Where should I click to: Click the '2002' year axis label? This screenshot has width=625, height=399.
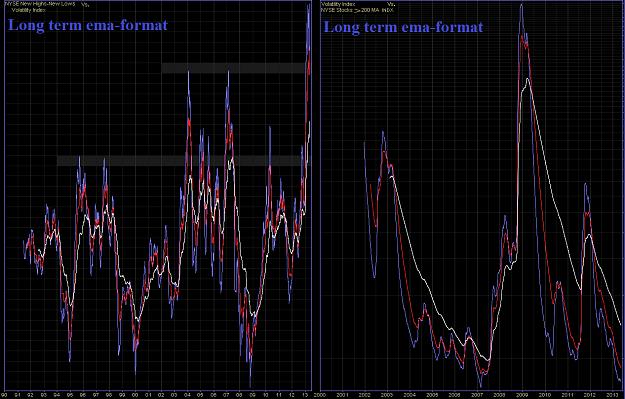tap(365, 395)
